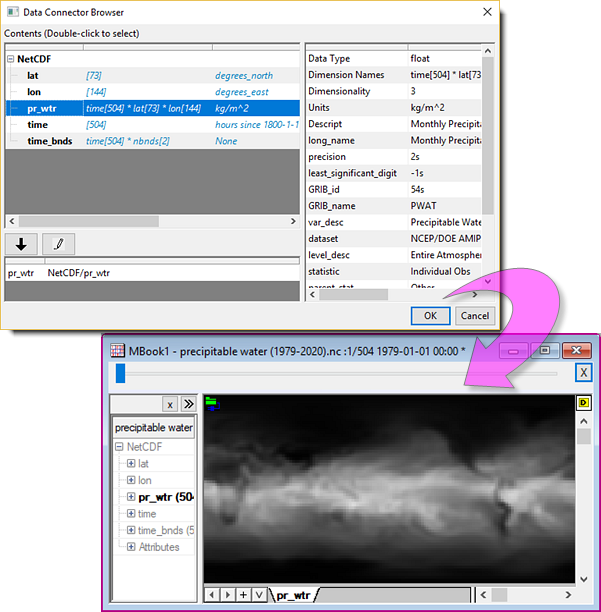Screen dimensions: 601x612
Task: Click the statistic value Individual Obs
Action: [440, 271]
